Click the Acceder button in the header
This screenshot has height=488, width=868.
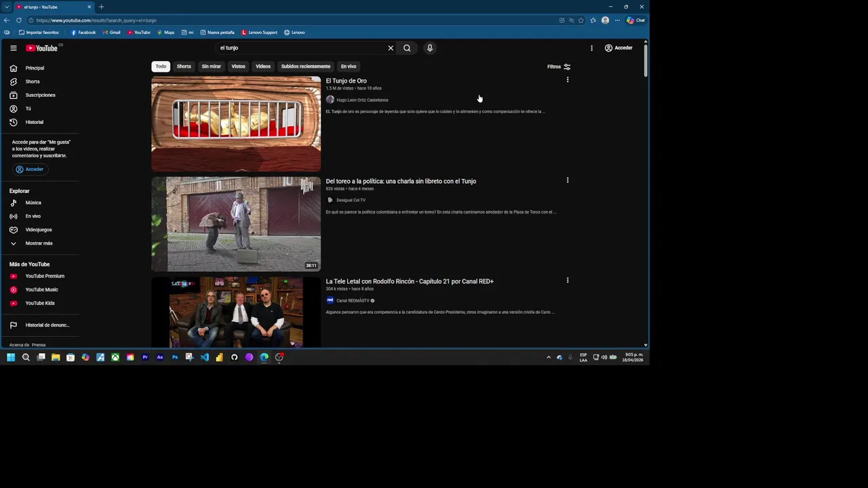[x=618, y=48]
